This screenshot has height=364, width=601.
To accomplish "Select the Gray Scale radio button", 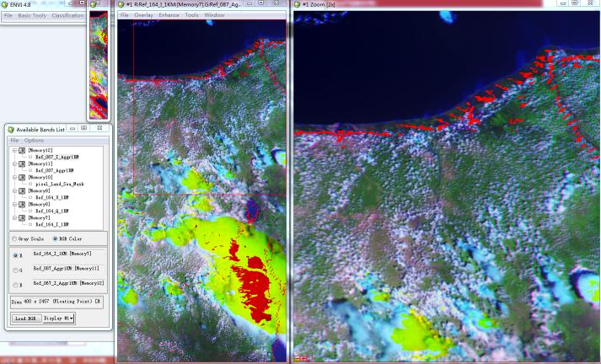I will [13, 238].
